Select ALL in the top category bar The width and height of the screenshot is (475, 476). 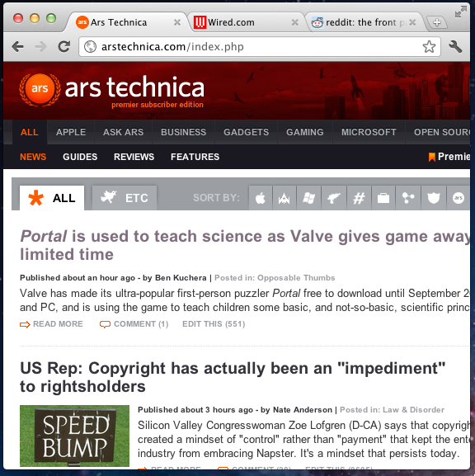click(30, 132)
